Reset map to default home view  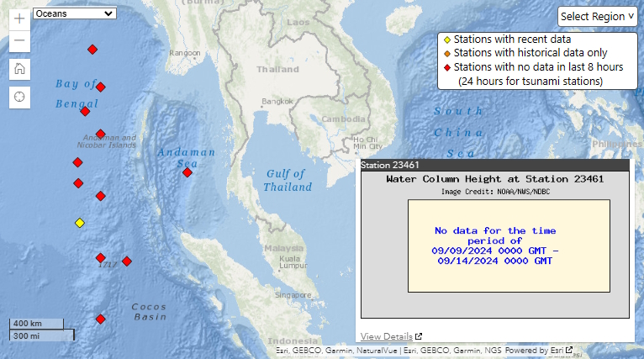[x=19, y=69]
